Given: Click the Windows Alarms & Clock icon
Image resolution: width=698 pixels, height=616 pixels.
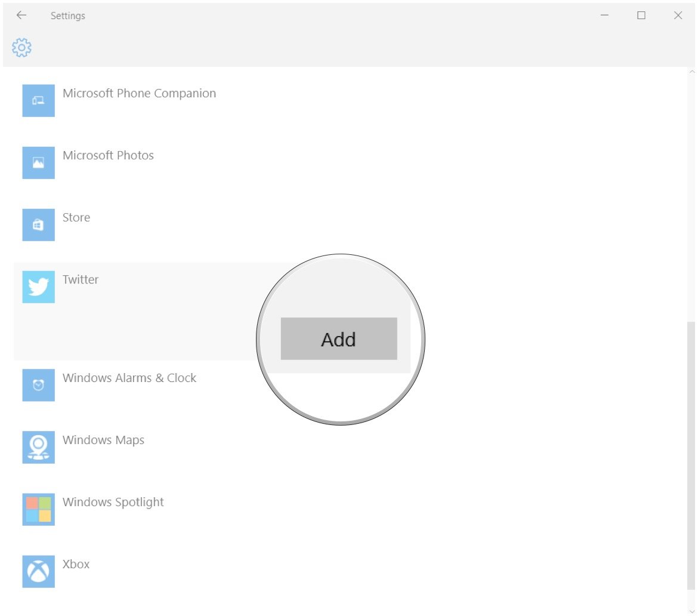Looking at the screenshot, I should coord(38,385).
